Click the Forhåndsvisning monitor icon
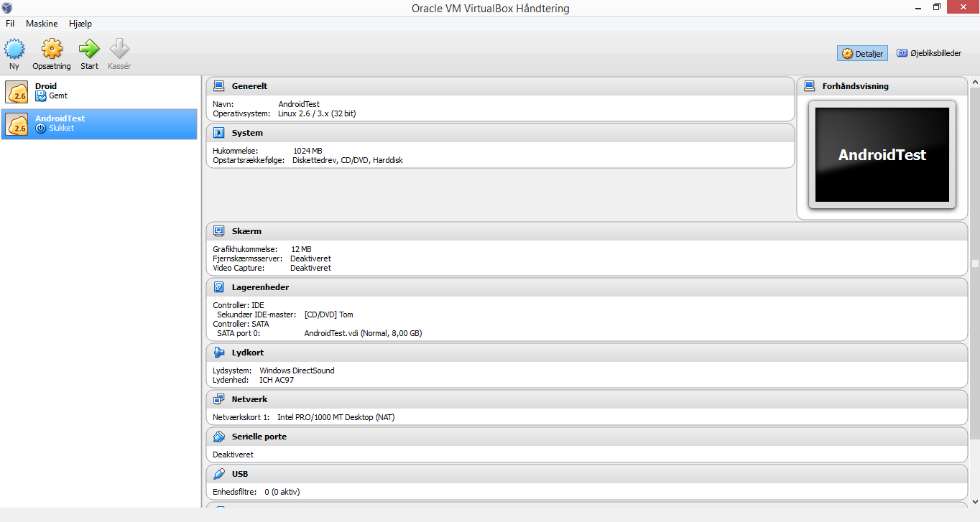The image size is (980, 522). click(810, 86)
